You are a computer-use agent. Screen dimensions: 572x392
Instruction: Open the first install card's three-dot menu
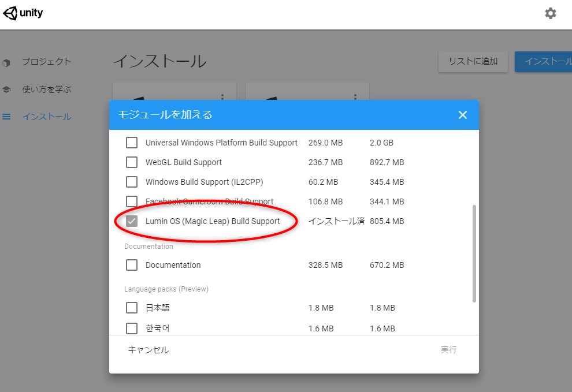(x=222, y=96)
